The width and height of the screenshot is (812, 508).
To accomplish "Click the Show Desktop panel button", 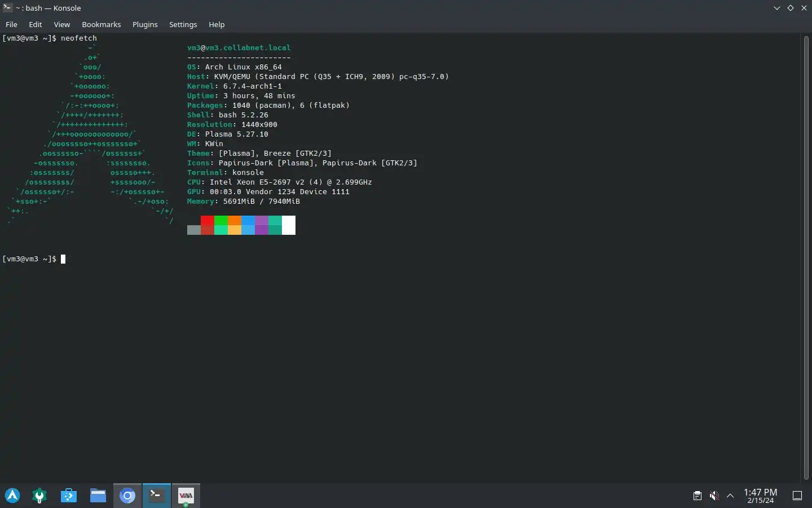I will pos(797,496).
